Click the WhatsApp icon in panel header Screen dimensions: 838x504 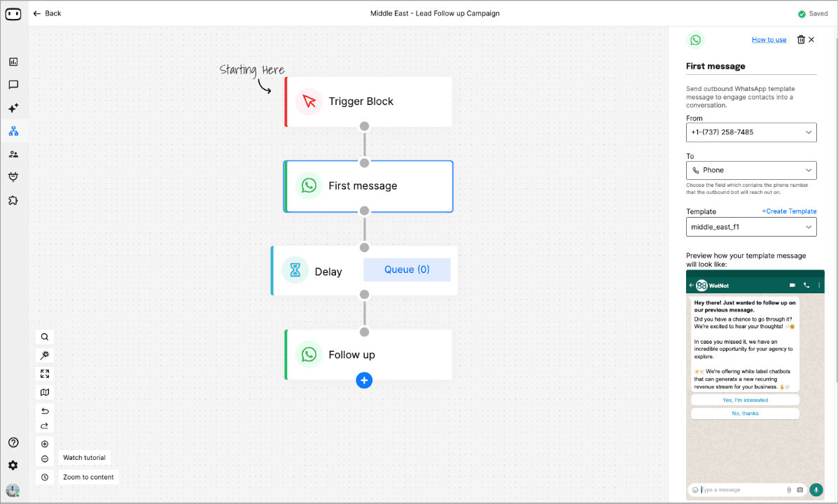(x=695, y=40)
